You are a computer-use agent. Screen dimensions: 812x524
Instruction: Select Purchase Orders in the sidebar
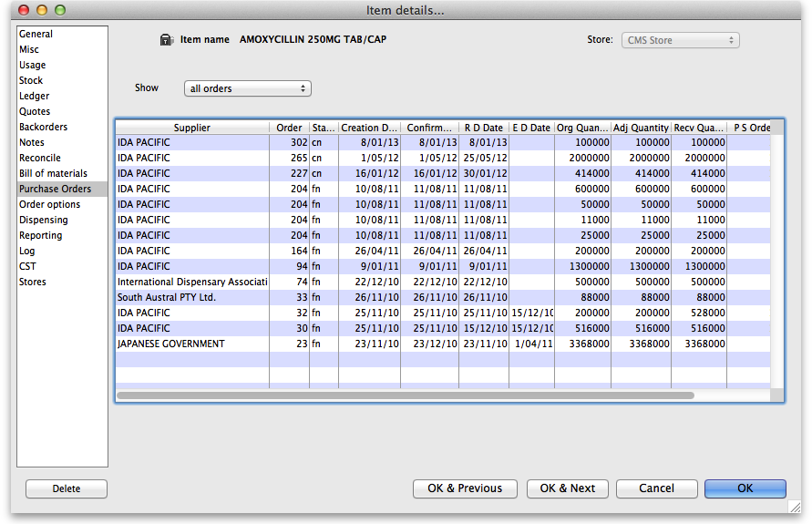pos(55,189)
